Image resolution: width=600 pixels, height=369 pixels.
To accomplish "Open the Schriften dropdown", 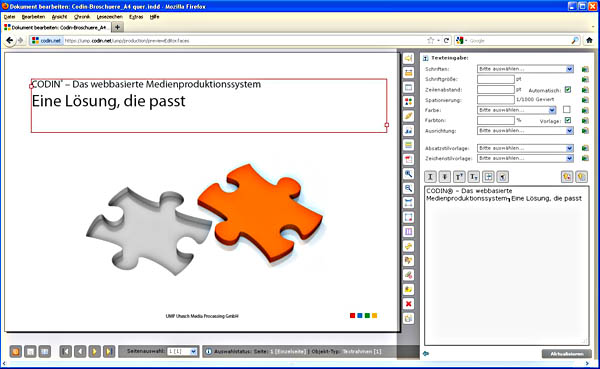I will point(525,69).
